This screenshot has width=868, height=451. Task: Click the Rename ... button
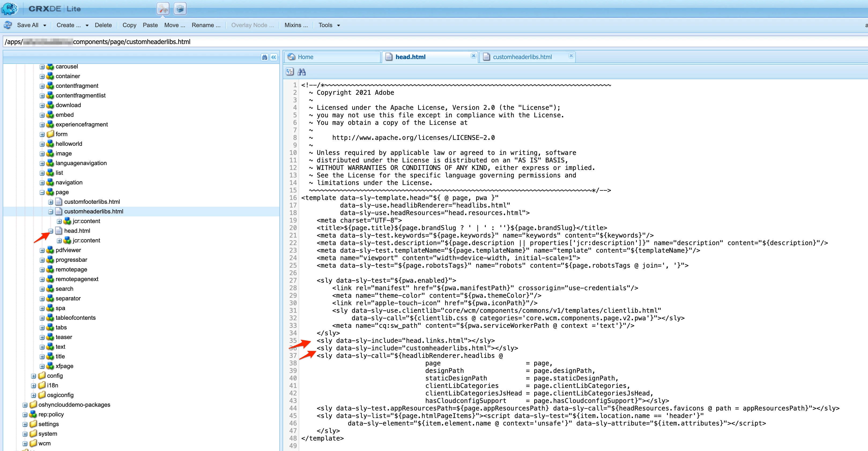coord(206,25)
